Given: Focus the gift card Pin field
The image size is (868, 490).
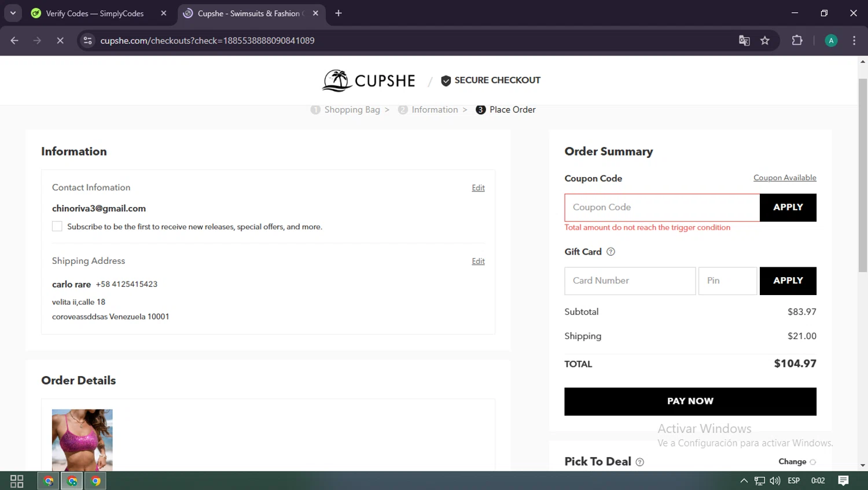Looking at the screenshot, I should [x=728, y=281].
